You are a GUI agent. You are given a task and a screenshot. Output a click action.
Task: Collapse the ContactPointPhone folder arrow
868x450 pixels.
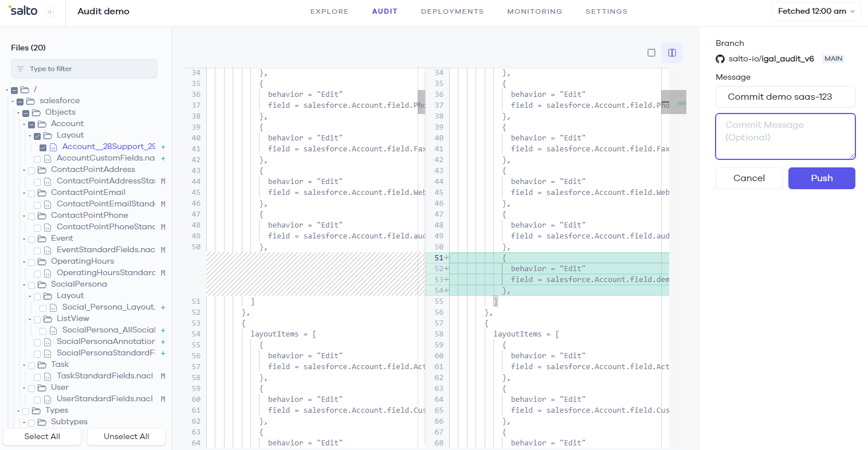25,216
